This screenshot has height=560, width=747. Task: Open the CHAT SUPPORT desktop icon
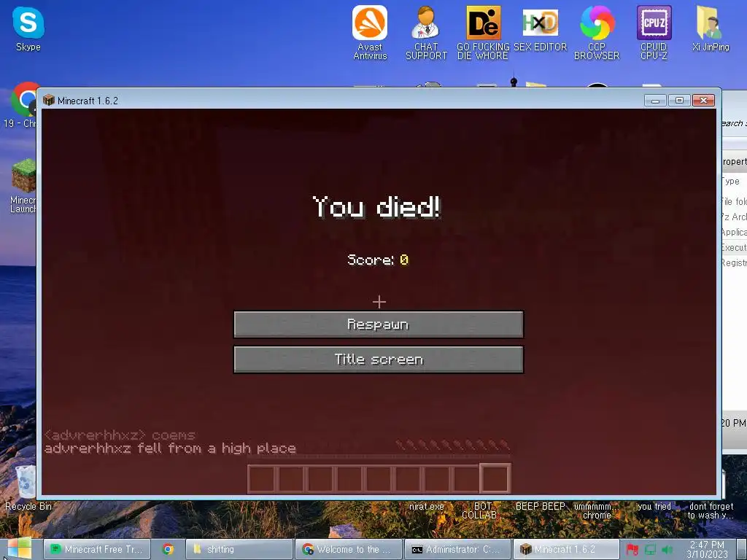tap(426, 32)
